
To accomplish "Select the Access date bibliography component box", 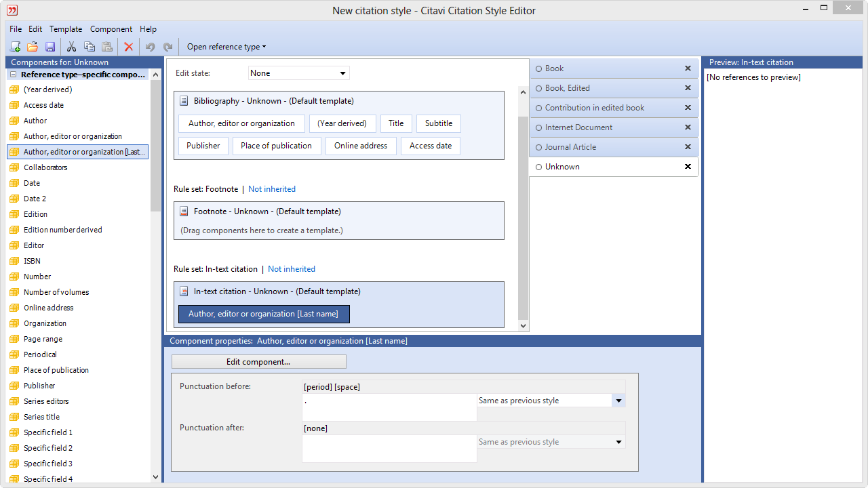I will (431, 146).
